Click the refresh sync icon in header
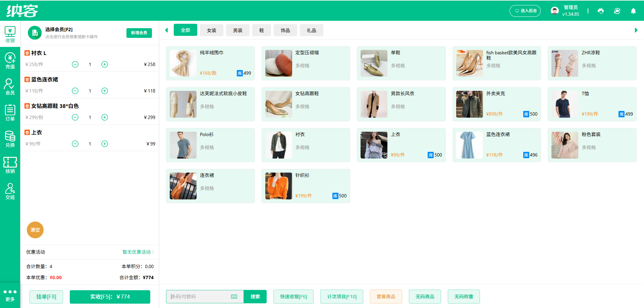 point(617,11)
